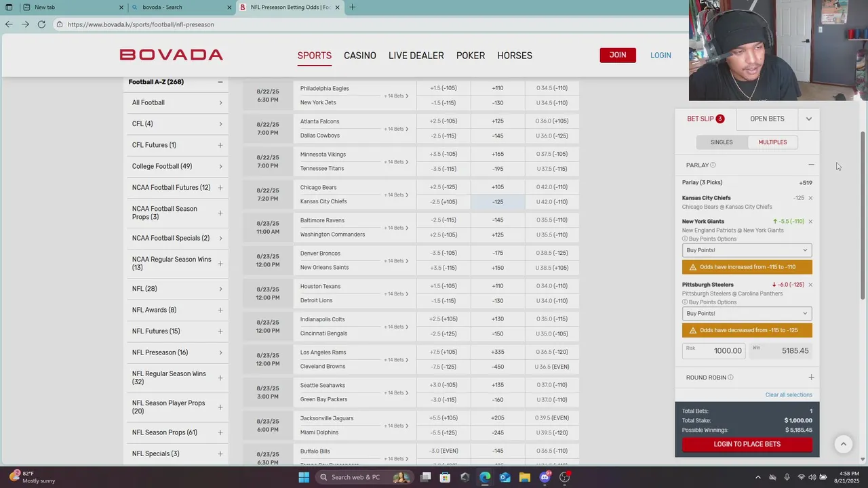This screenshot has width=868, height=488.
Task: Open Discord from the taskbar
Action: click(x=545, y=477)
